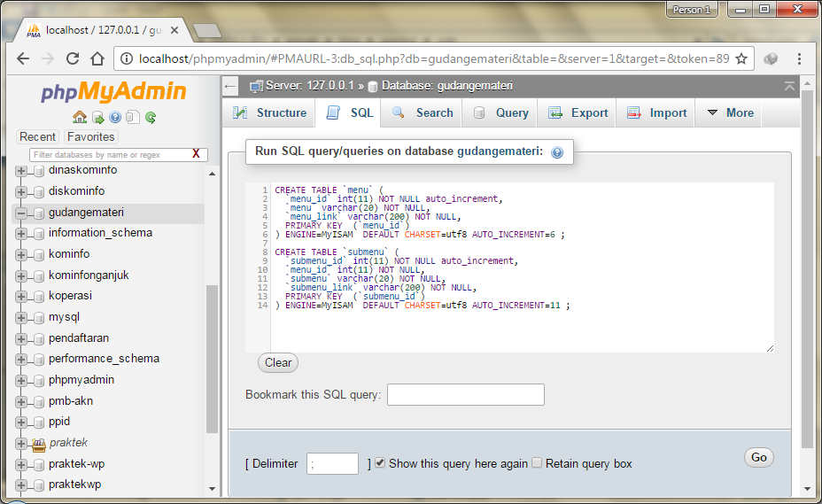Click the log out icon in sidebar

98,118
